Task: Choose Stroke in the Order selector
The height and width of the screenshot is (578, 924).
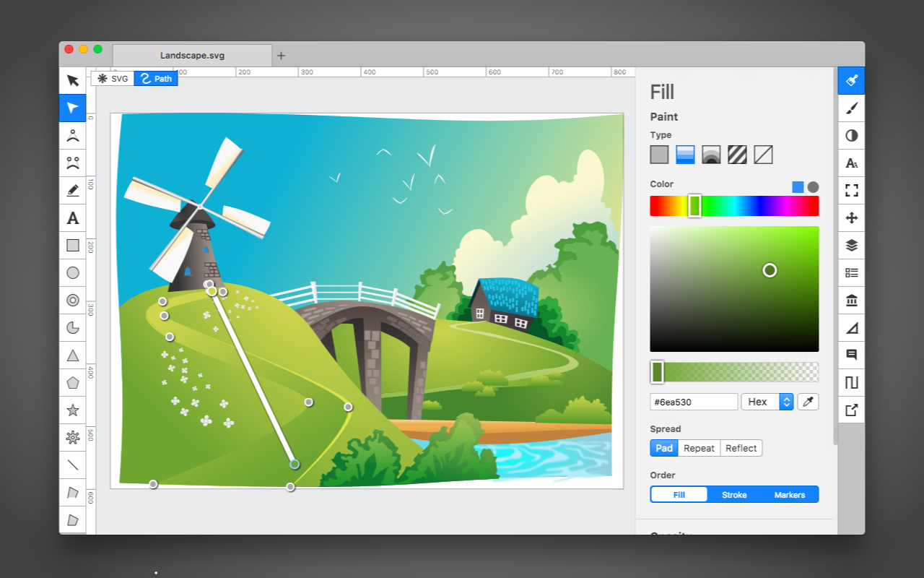Action: 734,495
